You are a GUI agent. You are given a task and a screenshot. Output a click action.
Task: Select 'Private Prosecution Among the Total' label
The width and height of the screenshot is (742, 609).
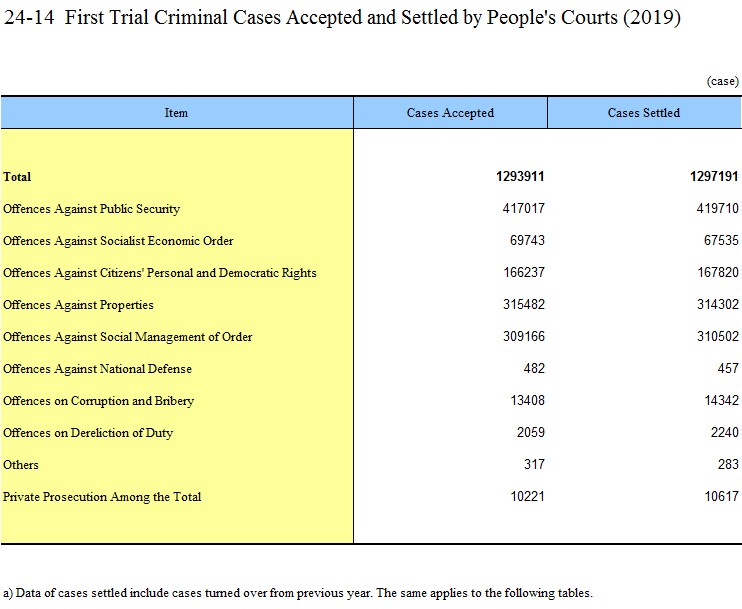click(x=102, y=497)
